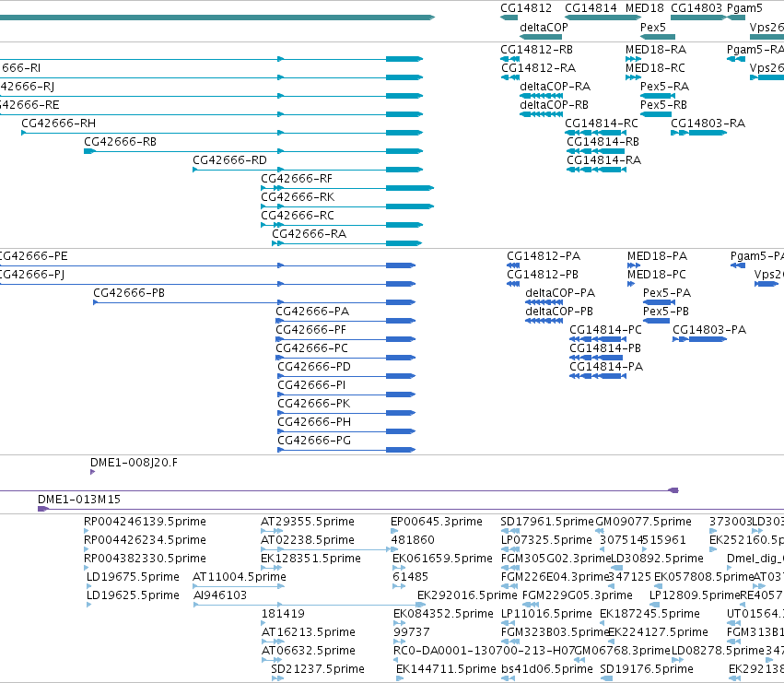This screenshot has height=683, width=784.
Task: Select protein Pex5-PB
Action: pos(665,312)
